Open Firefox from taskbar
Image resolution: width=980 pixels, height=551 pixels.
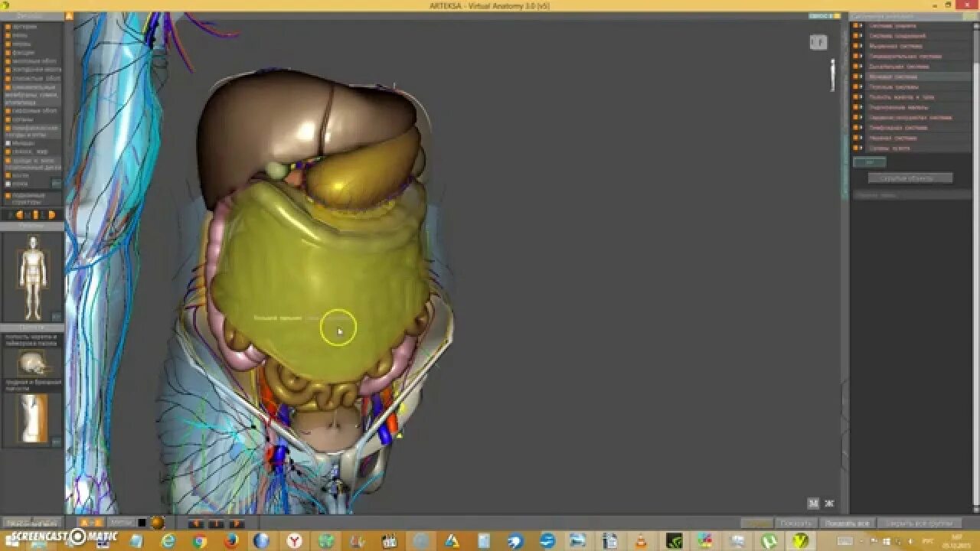tap(232, 541)
